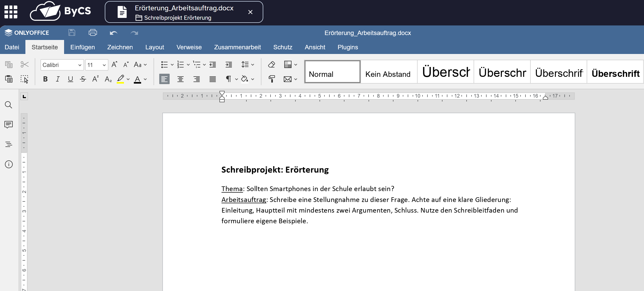This screenshot has height=291, width=644.
Task: Click the Cut scissors icon
Action: pyautogui.click(x=25, y=64)
